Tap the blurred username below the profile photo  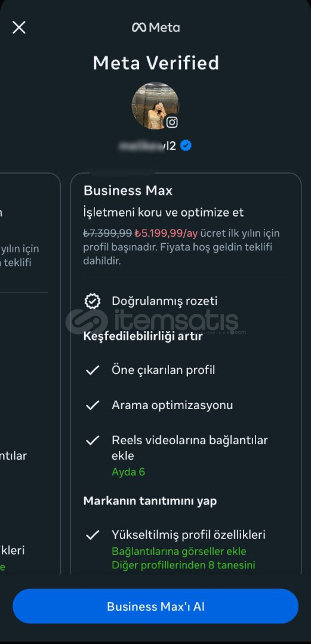pyautogui.click(x=147, y=145)
